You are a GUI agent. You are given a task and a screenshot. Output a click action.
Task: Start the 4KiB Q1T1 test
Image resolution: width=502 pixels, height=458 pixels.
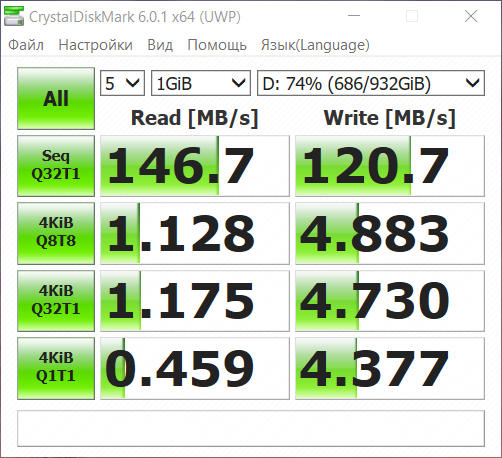[56, 368]
